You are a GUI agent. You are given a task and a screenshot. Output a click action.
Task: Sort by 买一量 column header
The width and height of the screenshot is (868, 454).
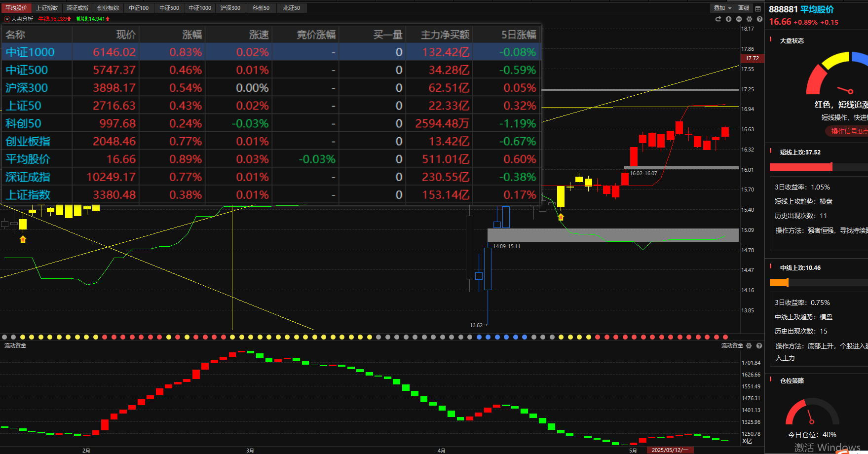coord(373,35)
